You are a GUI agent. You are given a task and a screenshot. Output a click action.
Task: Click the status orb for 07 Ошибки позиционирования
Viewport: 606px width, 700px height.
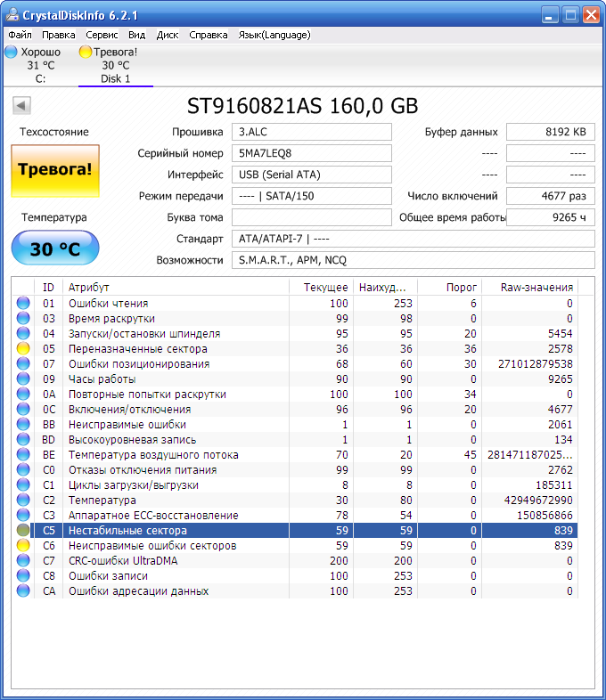pos(23,364)
